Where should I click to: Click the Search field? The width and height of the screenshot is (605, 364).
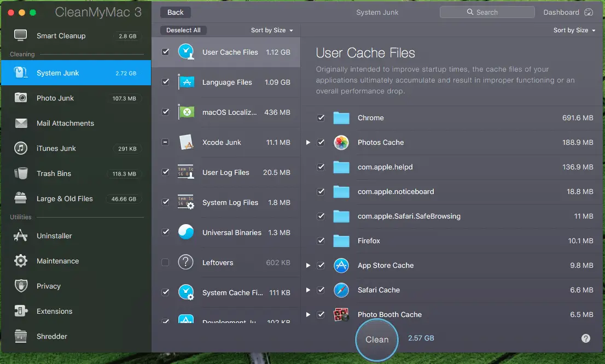point(487,13)
